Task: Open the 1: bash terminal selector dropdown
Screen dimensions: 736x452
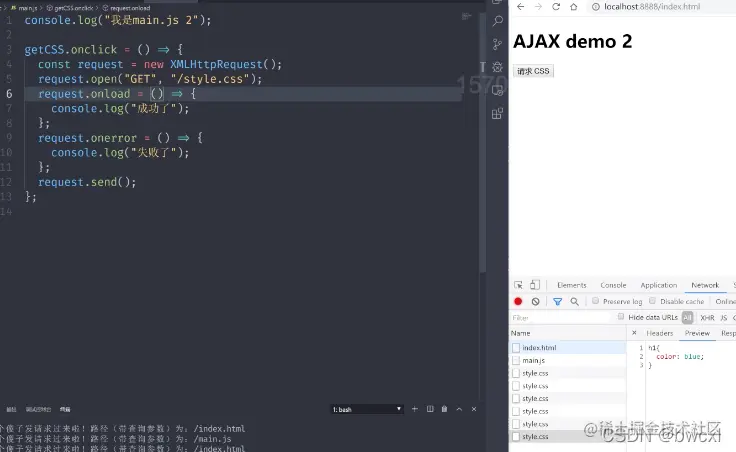Action: click(x=367, y=409)
